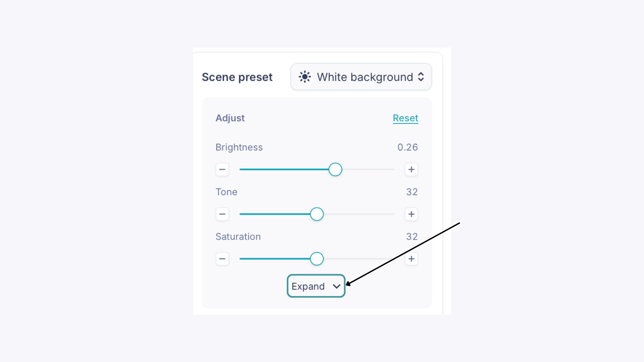This screenshot has height=362, width=644.
Task: Open the White background scene preset dropdown
Action: click(361, 77)
